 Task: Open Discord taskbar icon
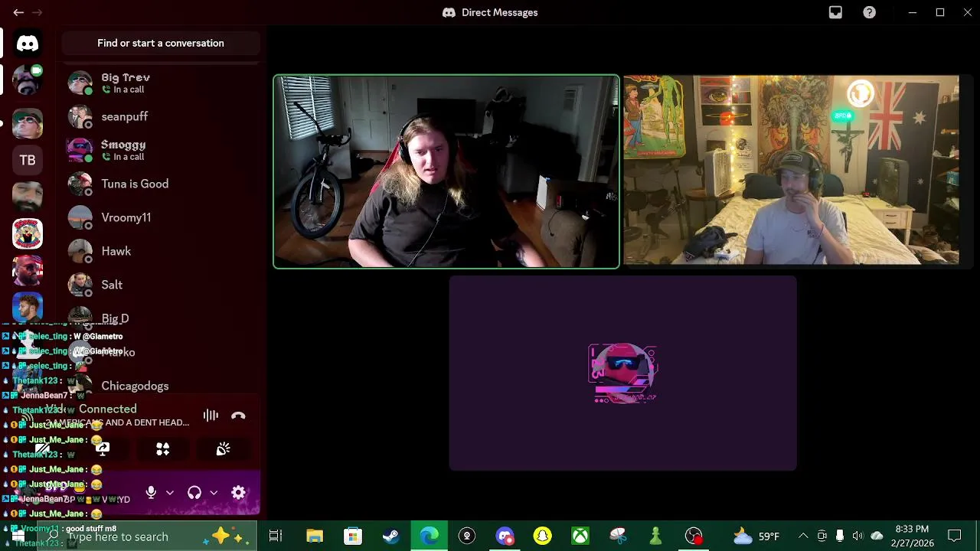[x=505, y=536]
